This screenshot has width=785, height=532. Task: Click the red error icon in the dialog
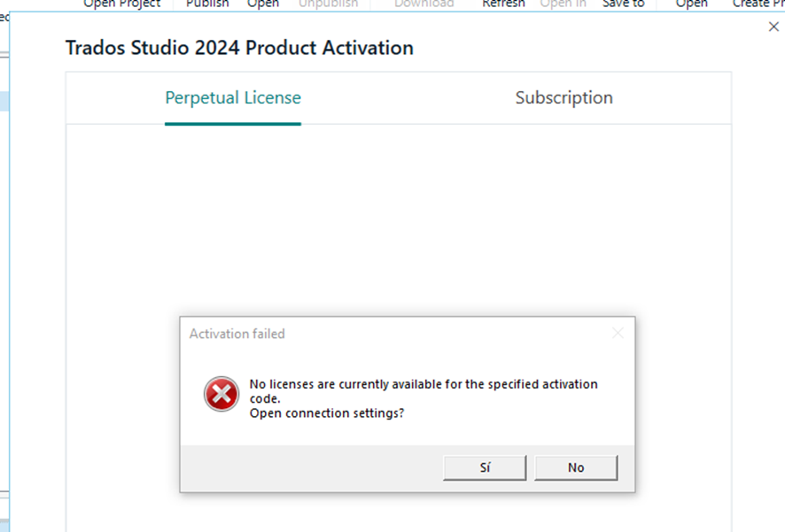[221, 392]
